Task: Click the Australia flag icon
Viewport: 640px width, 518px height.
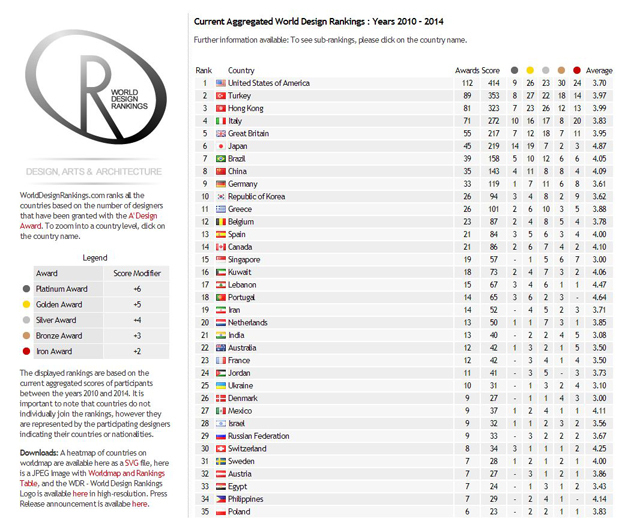Action: click(221, 348)
